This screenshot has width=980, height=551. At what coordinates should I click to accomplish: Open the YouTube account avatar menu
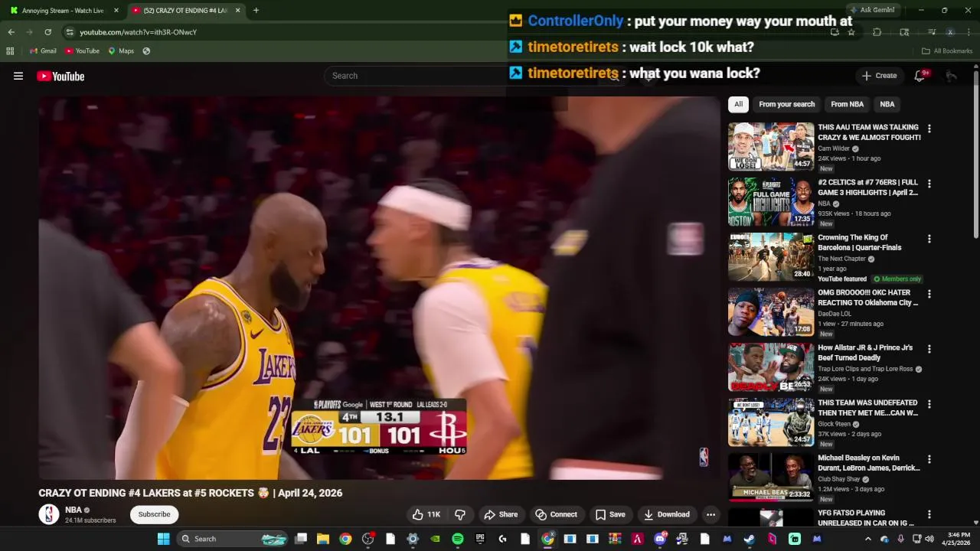(x=951, y=76)
